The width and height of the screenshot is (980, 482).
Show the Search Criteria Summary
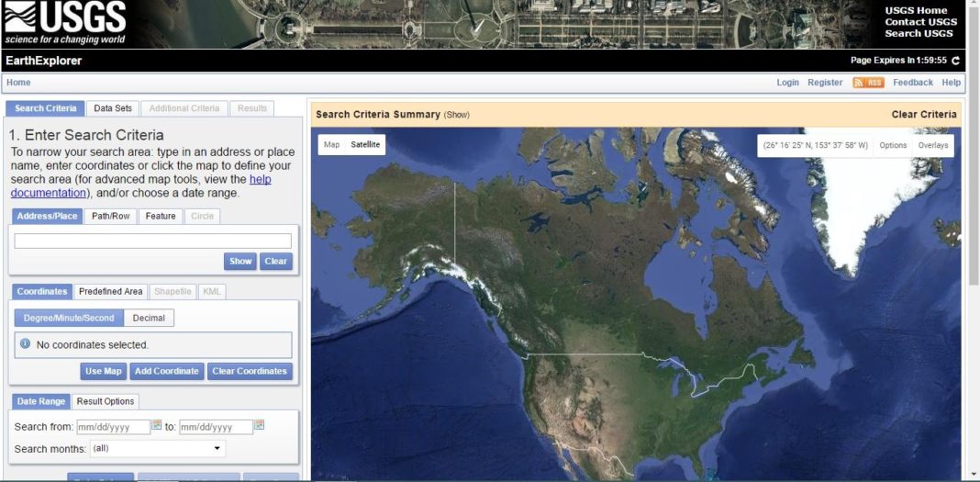coord(457,115)
